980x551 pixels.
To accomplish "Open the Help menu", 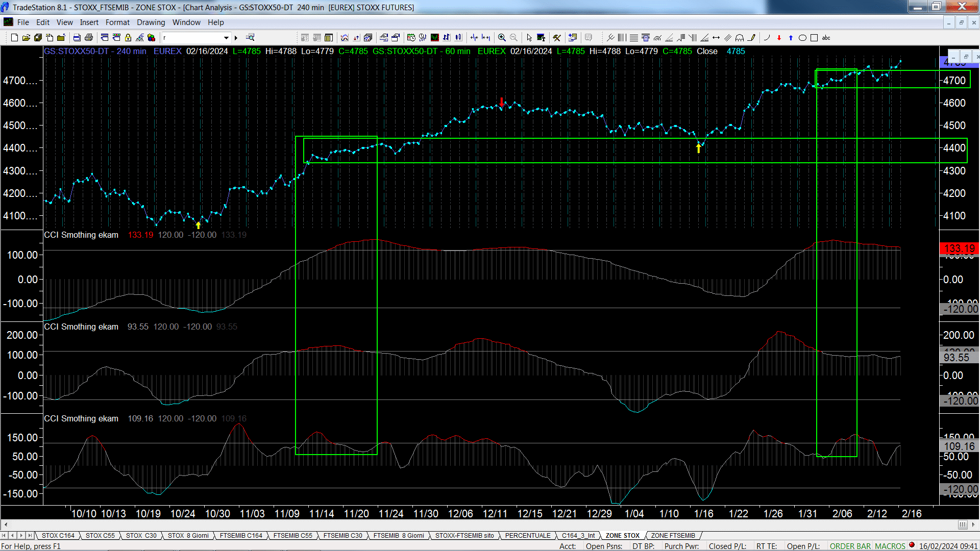I will click(215, 22).
